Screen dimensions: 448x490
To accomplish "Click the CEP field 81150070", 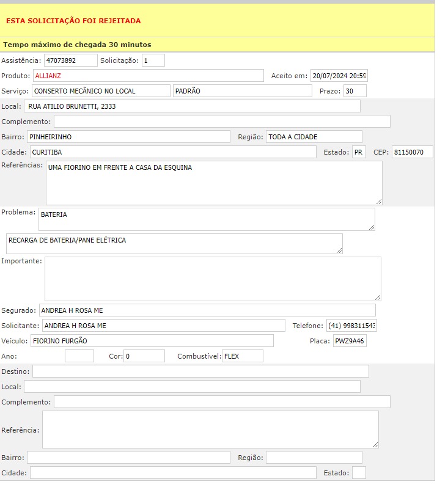I will coord(412,152).
